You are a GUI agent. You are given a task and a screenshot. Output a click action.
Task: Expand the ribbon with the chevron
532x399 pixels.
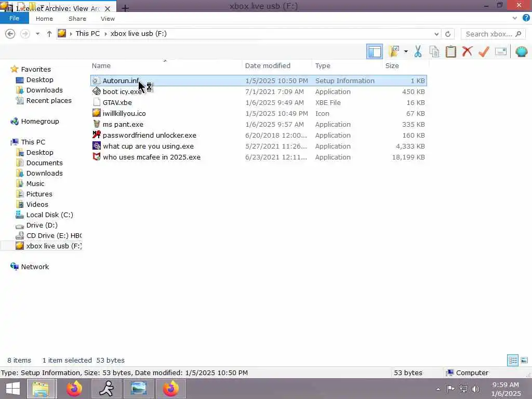515,18
